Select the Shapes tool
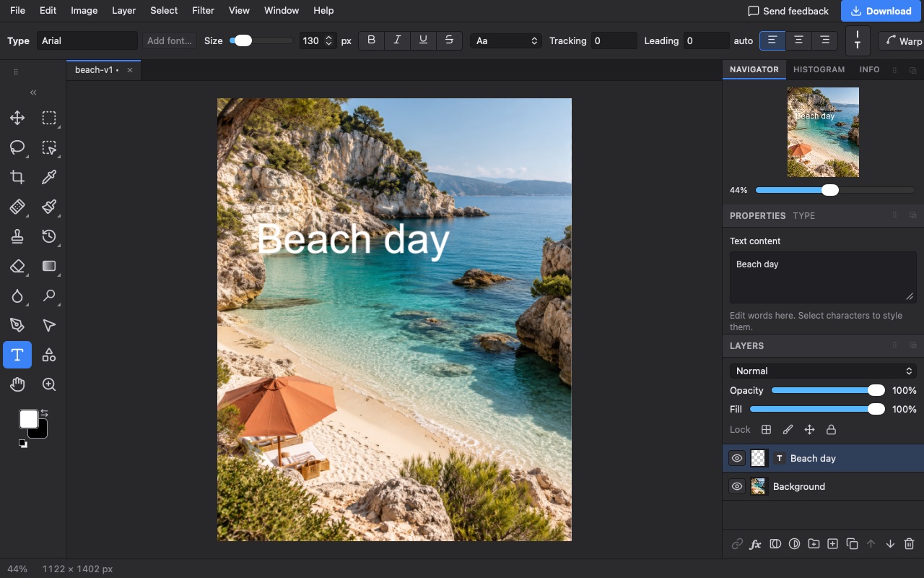This screenshot has height=578, width=924. 49,355
